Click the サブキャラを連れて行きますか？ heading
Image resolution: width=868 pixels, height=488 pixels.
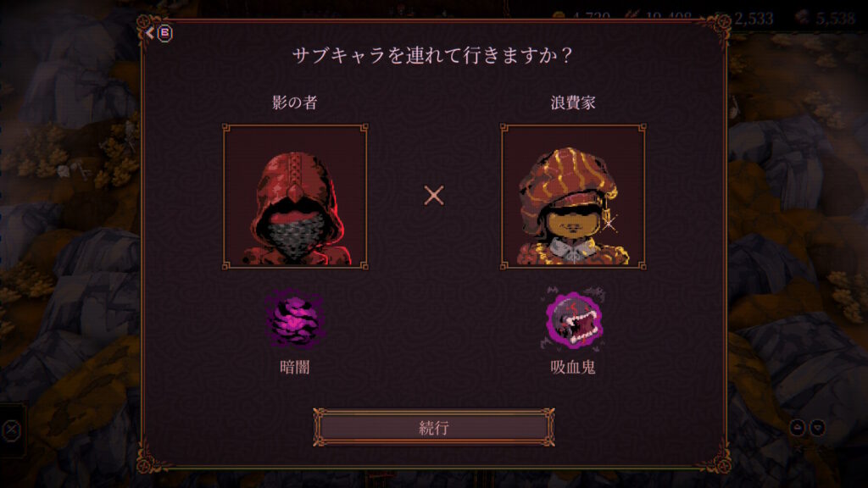(433, 55)
